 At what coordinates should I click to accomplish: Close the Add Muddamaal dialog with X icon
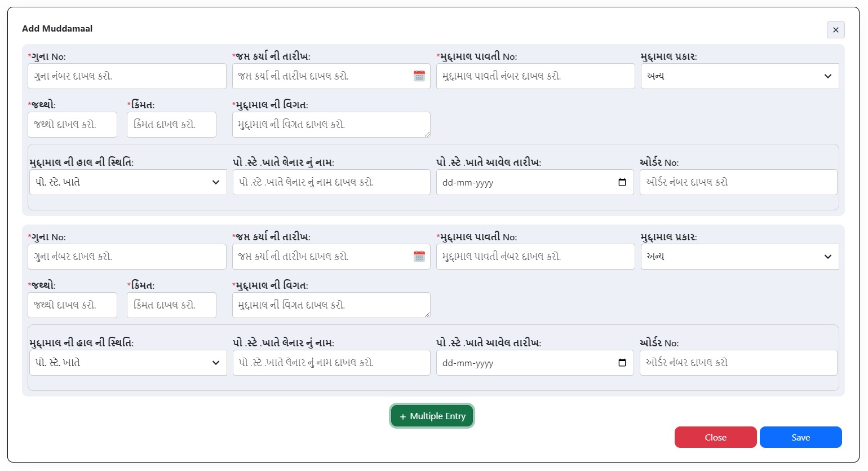click(835, 30)
